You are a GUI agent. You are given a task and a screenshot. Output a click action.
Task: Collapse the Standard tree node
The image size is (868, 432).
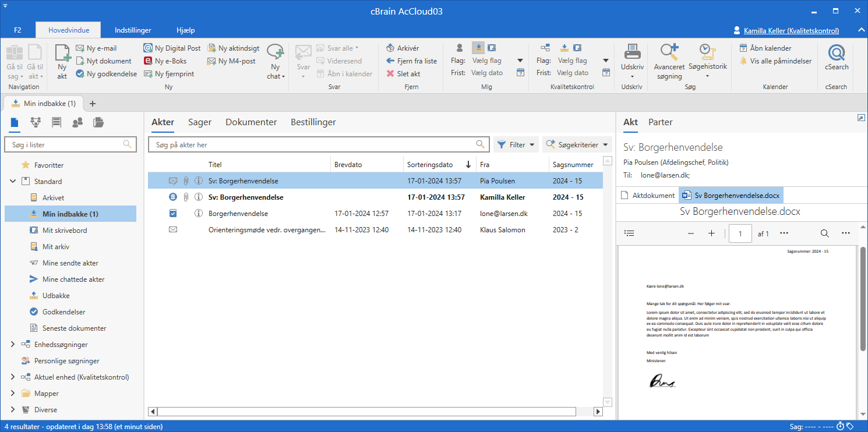click(13, 182)
